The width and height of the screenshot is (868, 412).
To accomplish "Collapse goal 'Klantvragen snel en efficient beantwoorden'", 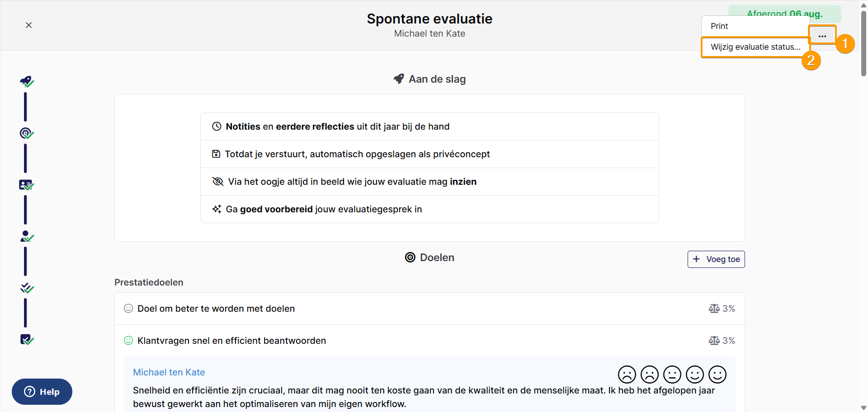I will coord(429,341).
